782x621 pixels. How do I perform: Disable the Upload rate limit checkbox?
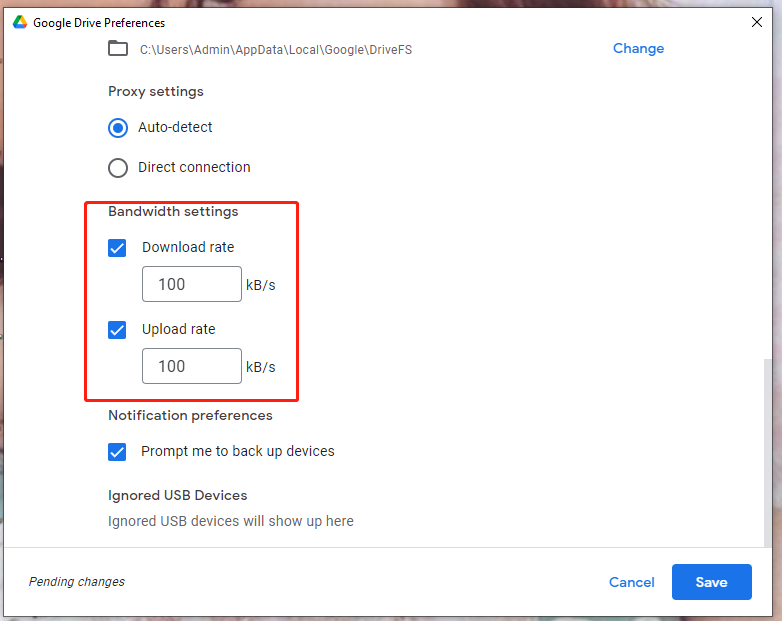pyautogui.click(x=118, y=330)
